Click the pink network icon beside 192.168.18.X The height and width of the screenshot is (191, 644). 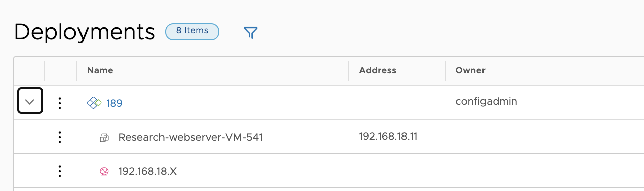(x=104, y=172)
